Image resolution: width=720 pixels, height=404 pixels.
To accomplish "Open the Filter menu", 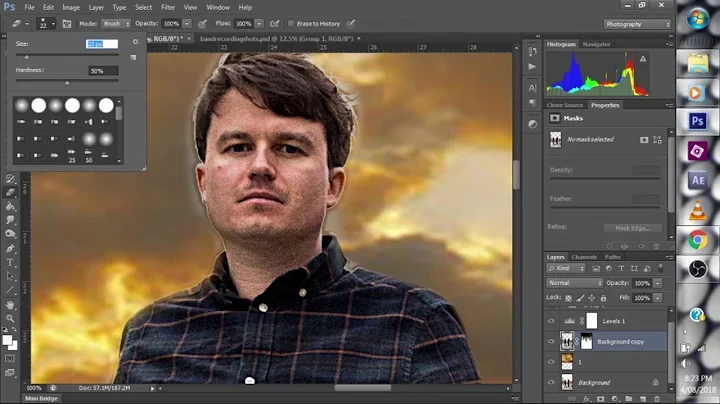I will coord(168,7).
